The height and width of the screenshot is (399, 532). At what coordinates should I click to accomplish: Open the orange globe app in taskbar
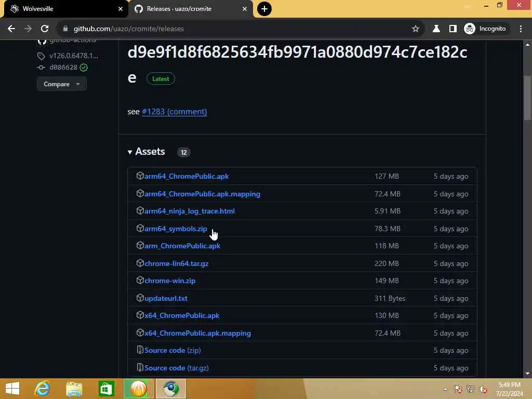[138, 389]
